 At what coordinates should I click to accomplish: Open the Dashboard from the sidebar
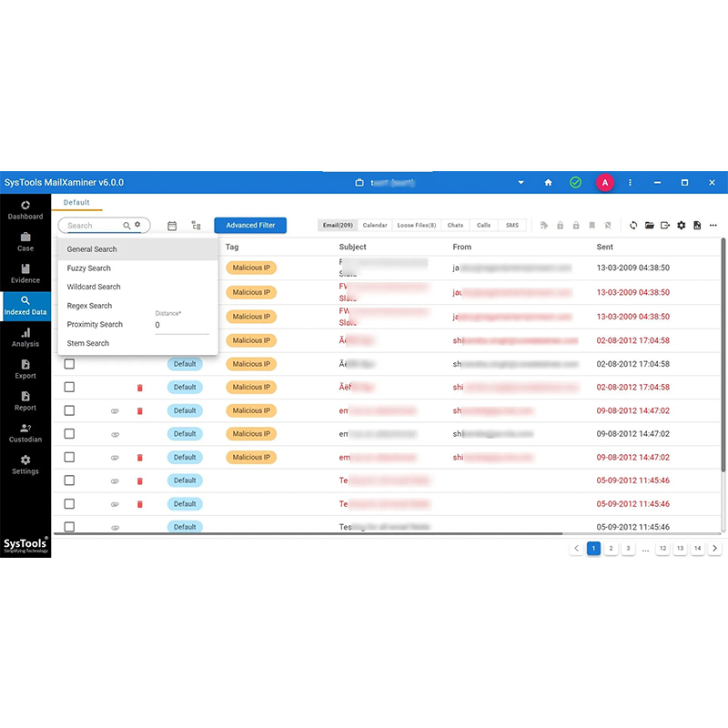[25, 210]
